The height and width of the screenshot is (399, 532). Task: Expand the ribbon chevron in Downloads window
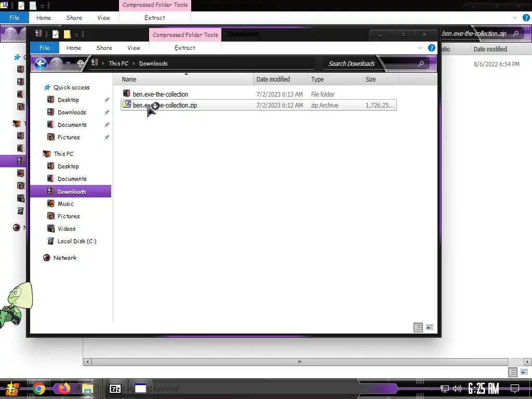[x=420, y=48]
